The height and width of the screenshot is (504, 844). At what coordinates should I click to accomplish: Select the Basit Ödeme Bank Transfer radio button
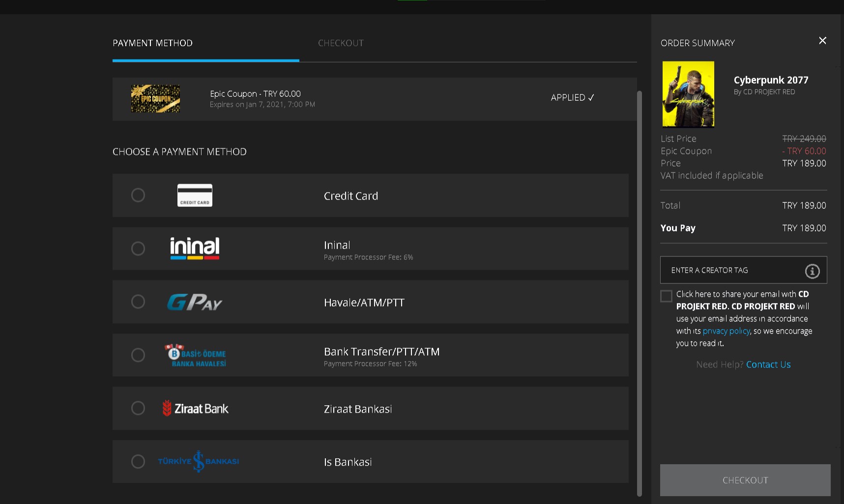(138, 355)
